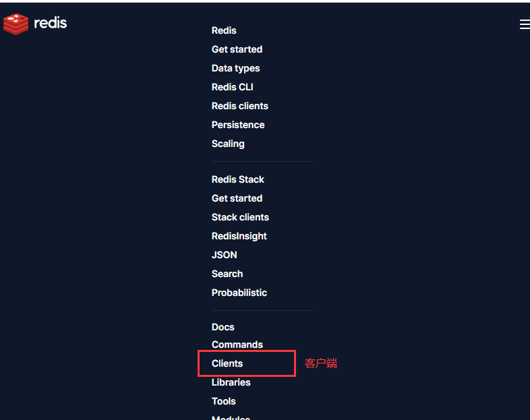
Task: Navigate to Redis clients
Action: click(239, 106)
